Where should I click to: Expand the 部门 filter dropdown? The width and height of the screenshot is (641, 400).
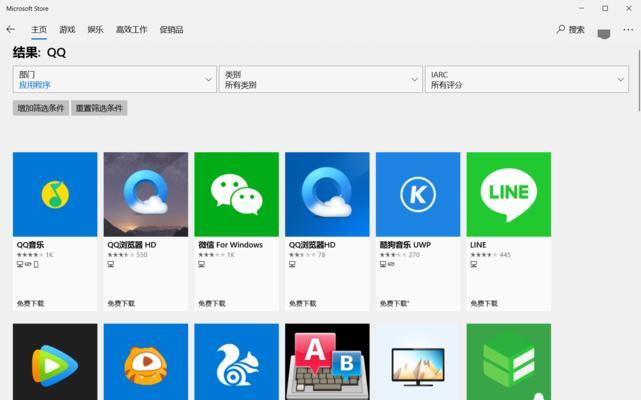click(x=114, y=79)
